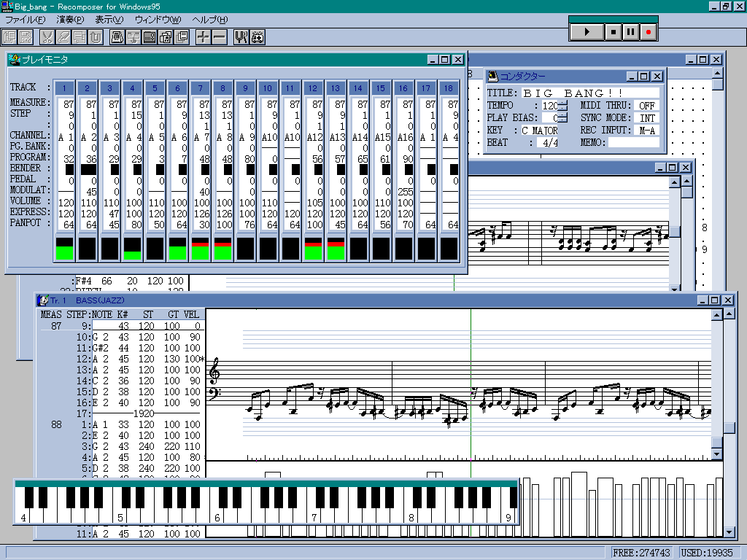
Task: Increase tempo with the up stepper arrow
Action: (x=562, y=102)
